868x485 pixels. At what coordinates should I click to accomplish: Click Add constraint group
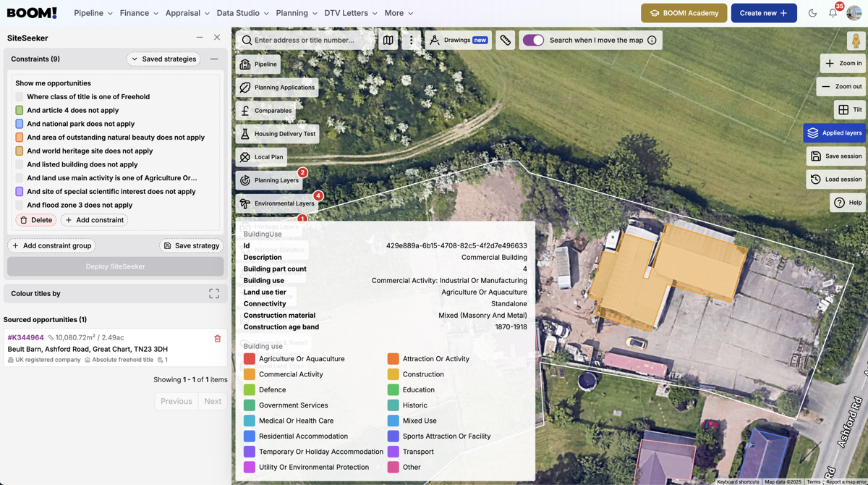click(x=51, y=246)
